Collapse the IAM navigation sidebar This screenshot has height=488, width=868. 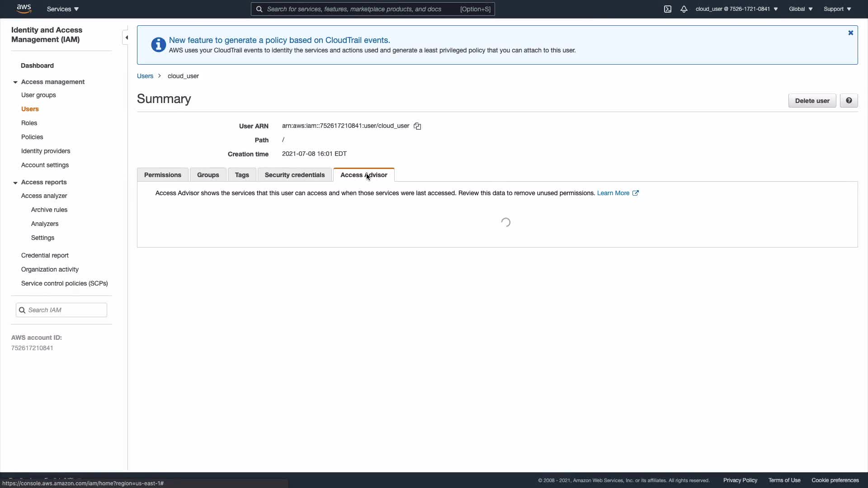[126, 38]
